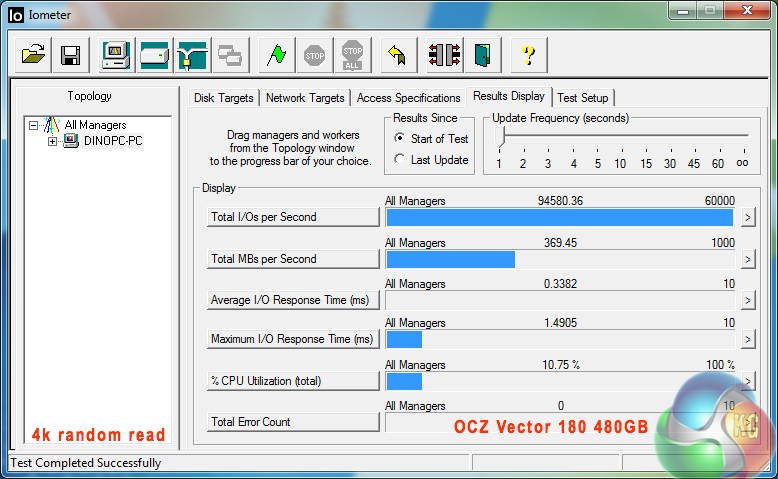Viewport: 778px width, 479px height.
Task: Select All Managers tree label
Action: [95, 125]
